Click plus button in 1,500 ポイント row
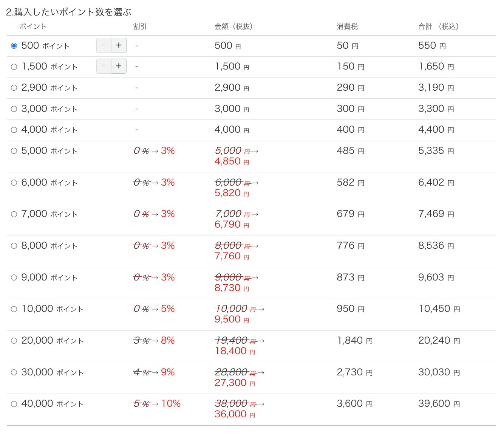Image resolution: width=504 pixels, height=434 pixels. pyautogui.click(x=119, y=66)
